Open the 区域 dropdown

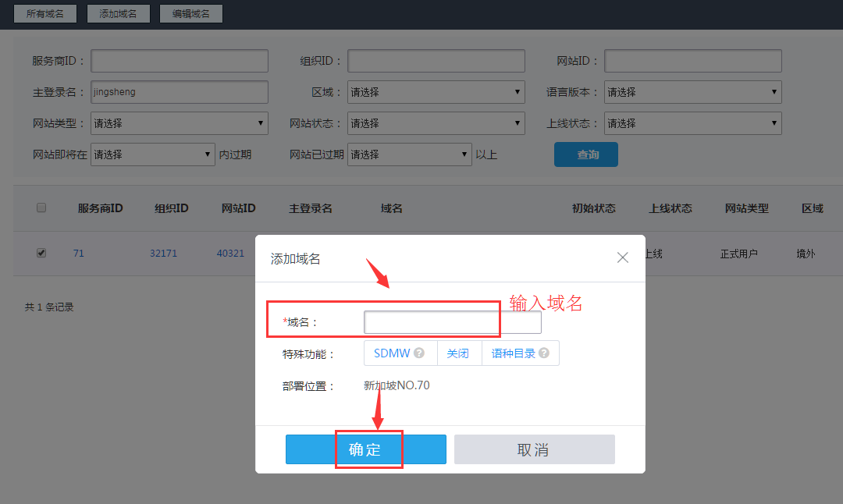[436, 92]
